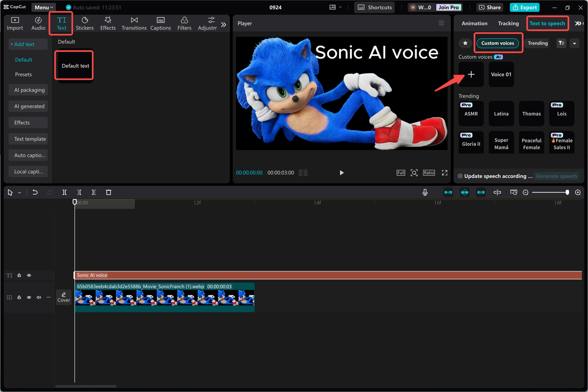Viewport: 588px width, 392px height.
Task: Open the player aspect Ratio dropdown
Action: coord(429,172)
